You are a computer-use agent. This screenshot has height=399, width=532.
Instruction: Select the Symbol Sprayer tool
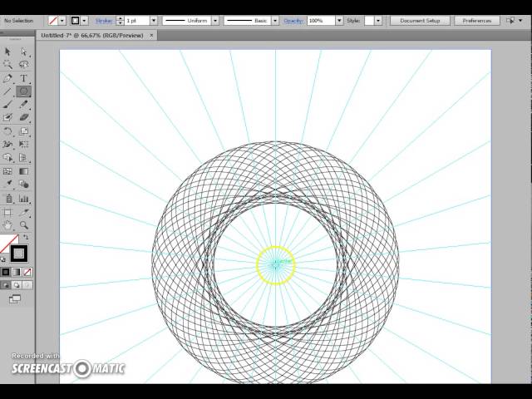7,199
